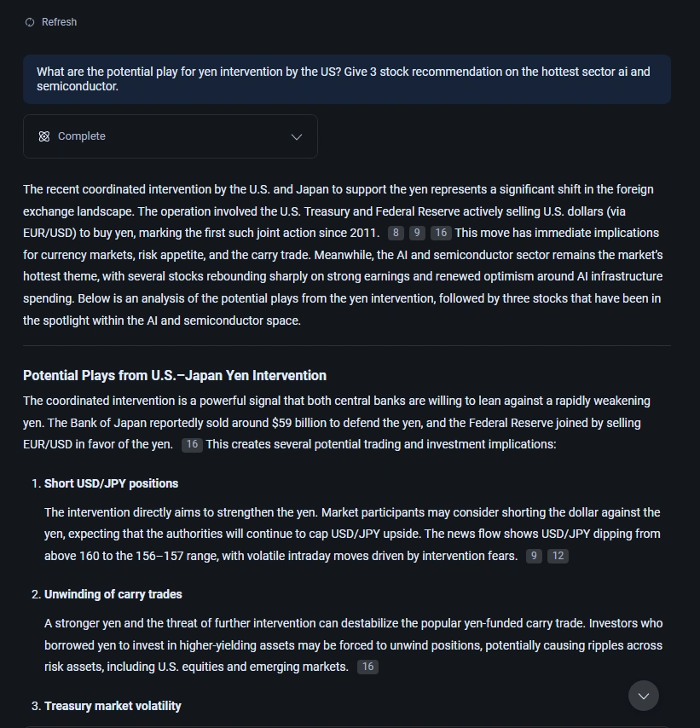The image size is (700, 728).
Task: Open citation 12 after 'intervention fears'
Action: point(558,556)
